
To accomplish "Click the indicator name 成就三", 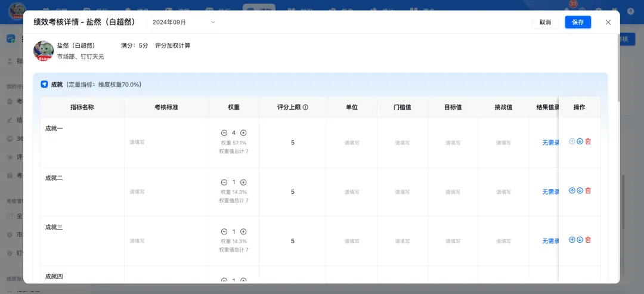I will [x=54, y=227].
